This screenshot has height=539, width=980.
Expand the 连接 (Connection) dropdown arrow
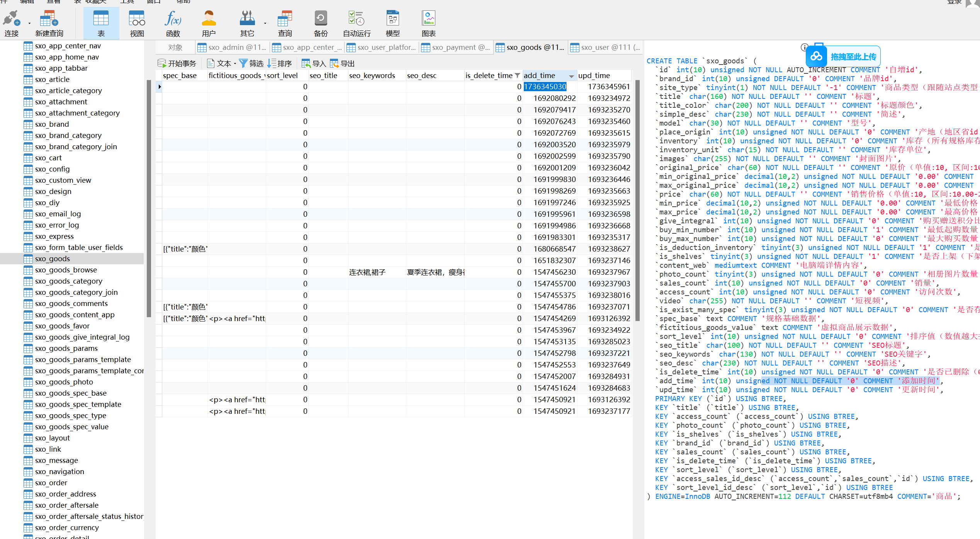click(29, 23)
